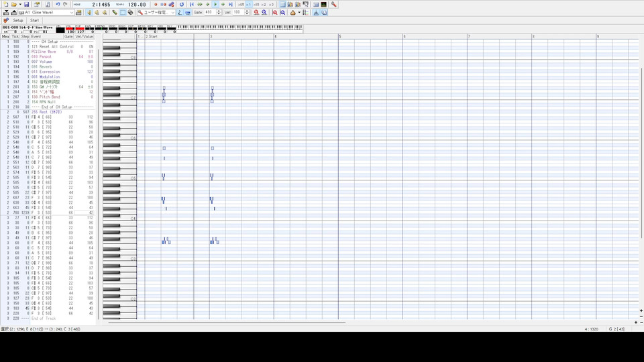Toggle the auto-scroll follow icon

(x=316, y=13)
